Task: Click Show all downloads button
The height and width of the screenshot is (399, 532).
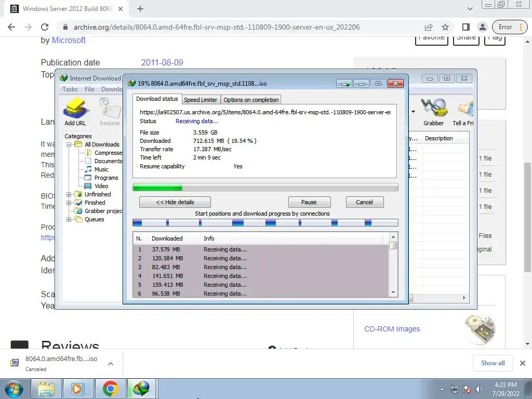Action: pyautogui.click(x=493, y=363)
